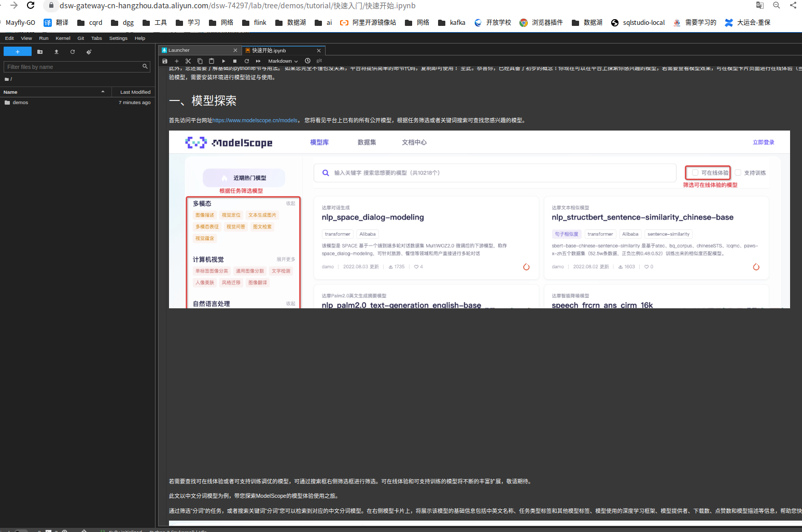Open the Git panel via the git icon
The height and width of the screenshot is (532, 802).
click(x=319, y=61)
